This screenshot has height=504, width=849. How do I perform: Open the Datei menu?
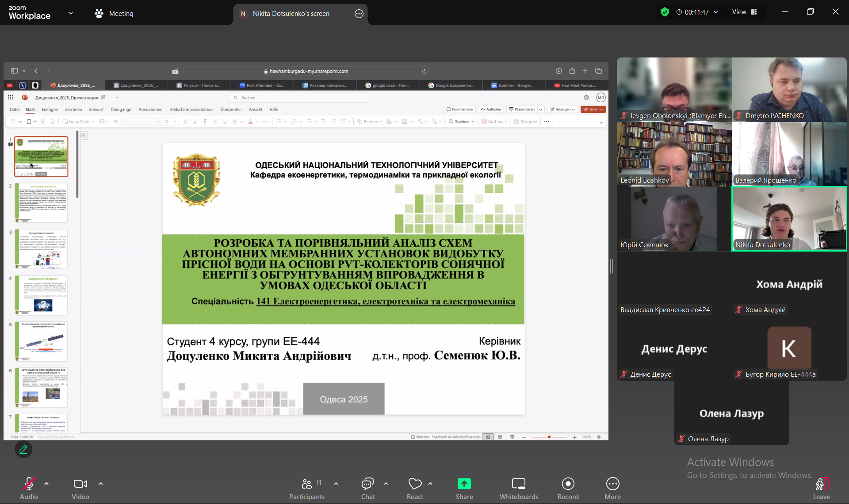pos(15,109)
